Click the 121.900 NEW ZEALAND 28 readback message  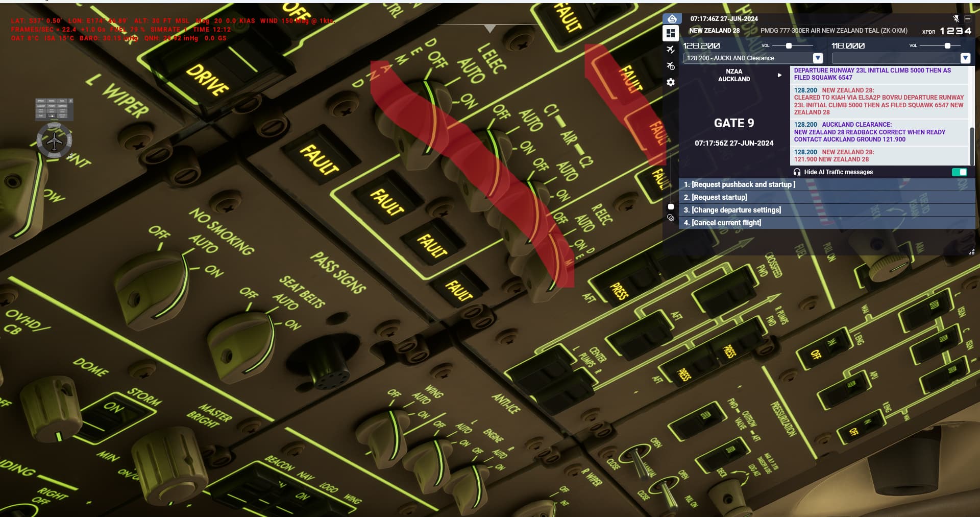pos(879,156)
